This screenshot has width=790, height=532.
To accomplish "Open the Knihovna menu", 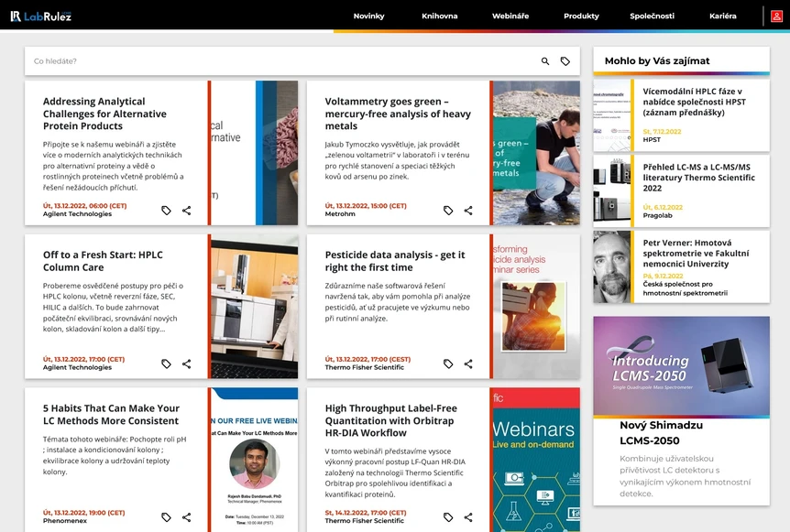I will click(439, 16).
